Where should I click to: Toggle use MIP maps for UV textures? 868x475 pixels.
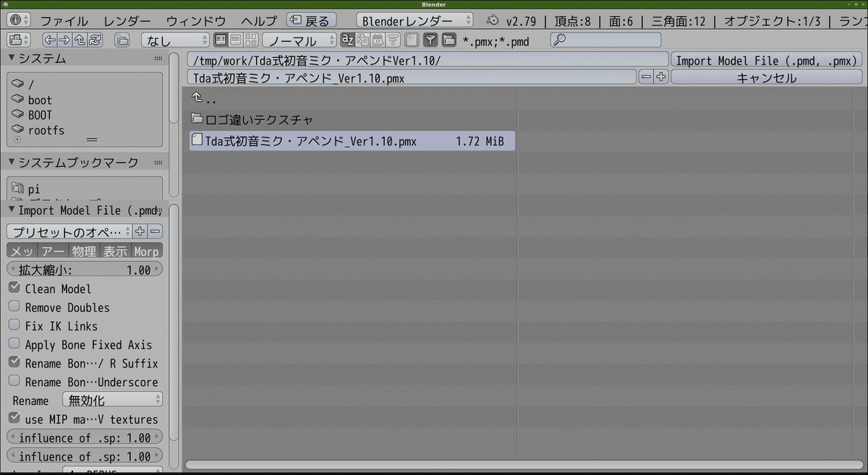click(x=14, y=419)
